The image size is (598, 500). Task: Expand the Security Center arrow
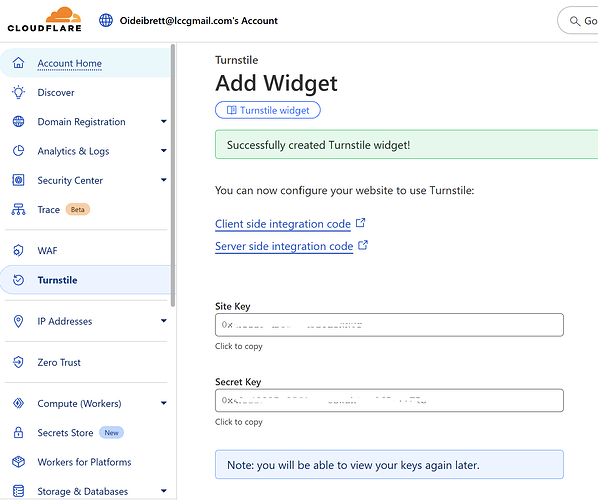(164, 180)
